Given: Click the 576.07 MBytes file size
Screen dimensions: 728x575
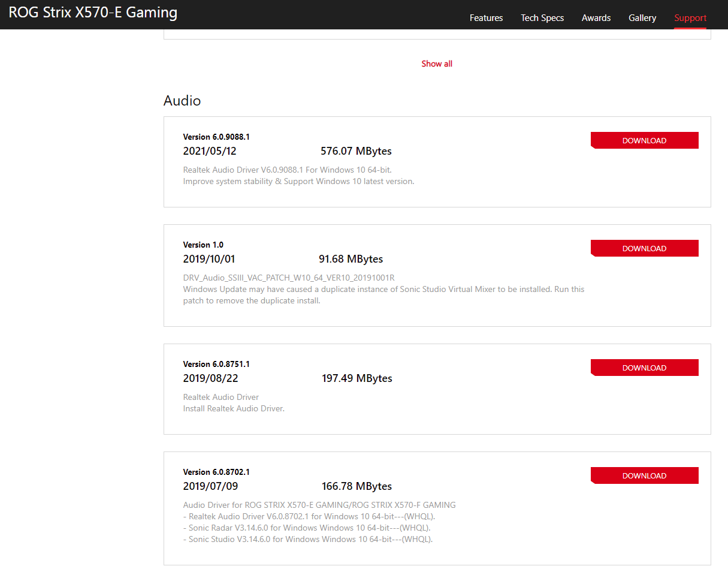Looking at the screenshot, I should point(356,151).
